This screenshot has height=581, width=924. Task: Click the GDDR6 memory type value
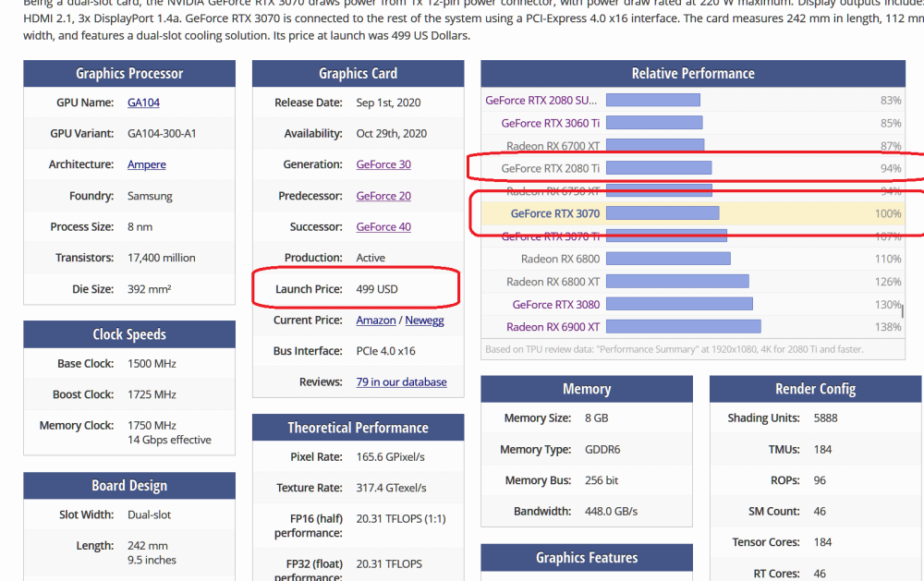(602, 449)
